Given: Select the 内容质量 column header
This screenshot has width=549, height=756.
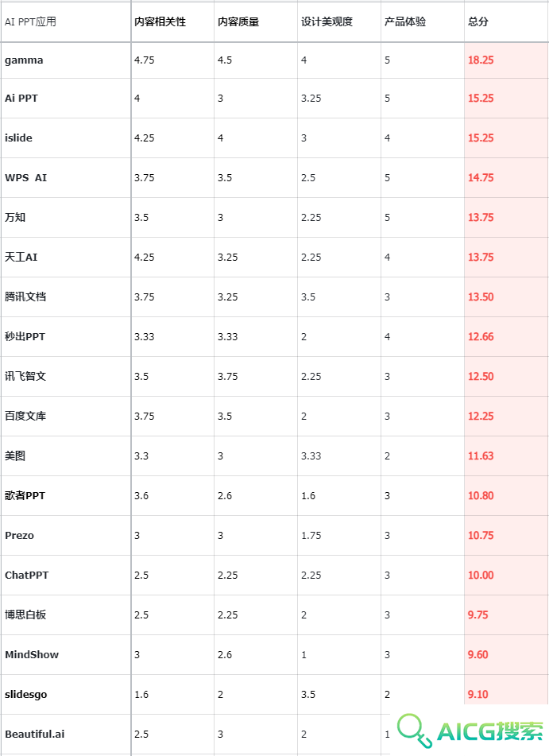Looking at the screenshot, I should click(238, 21).
